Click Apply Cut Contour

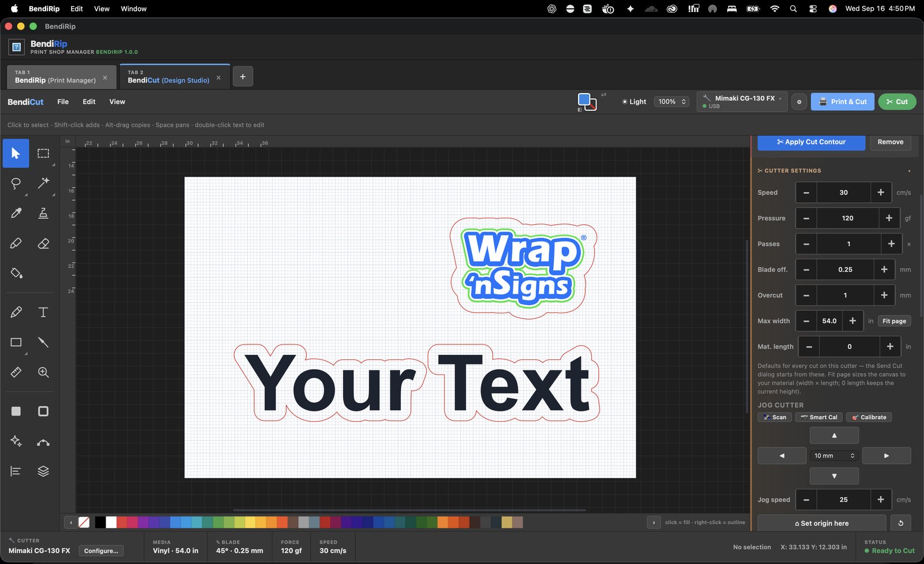(x=811, y=142)
